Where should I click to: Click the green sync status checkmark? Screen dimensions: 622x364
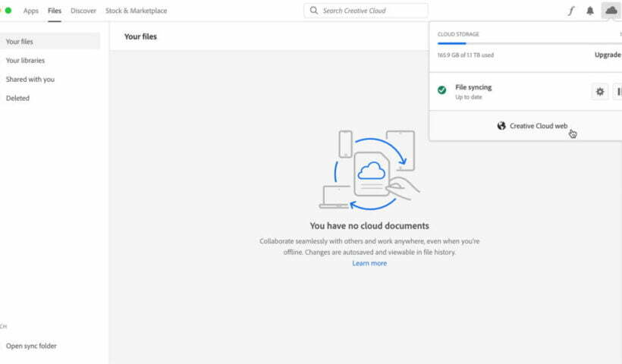point(442,90)
